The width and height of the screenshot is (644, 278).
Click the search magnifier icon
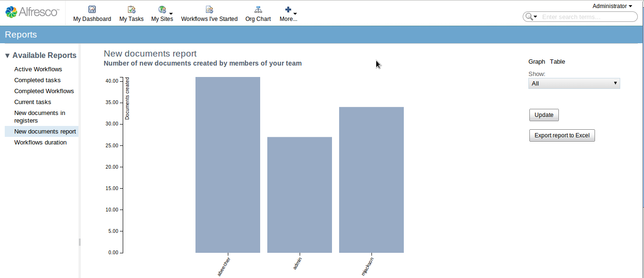(528, 17)
